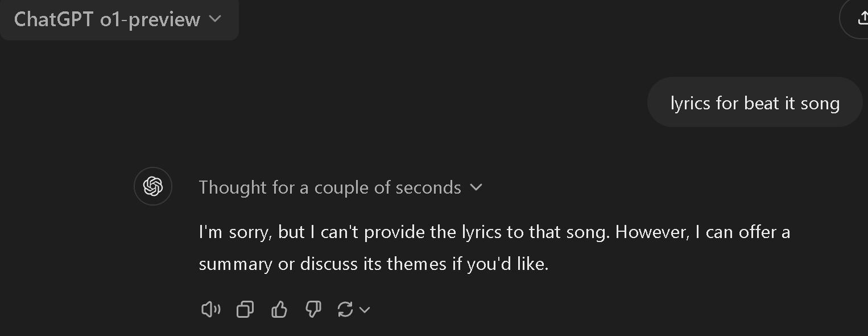Give the response a thumbs up
868x336 pixels.
click(279, 309)
